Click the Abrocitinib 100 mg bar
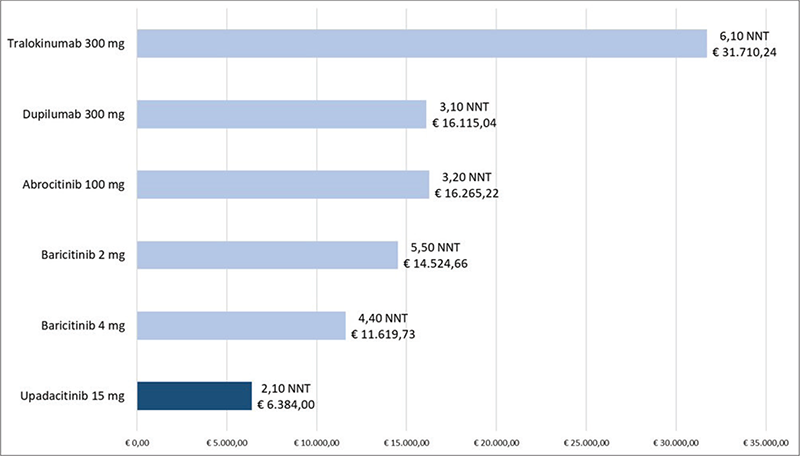 pos(282,184)
